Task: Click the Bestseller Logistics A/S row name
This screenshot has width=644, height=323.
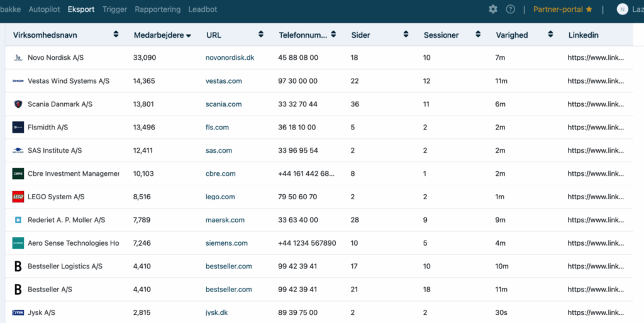Action: [x=65, y=266]
